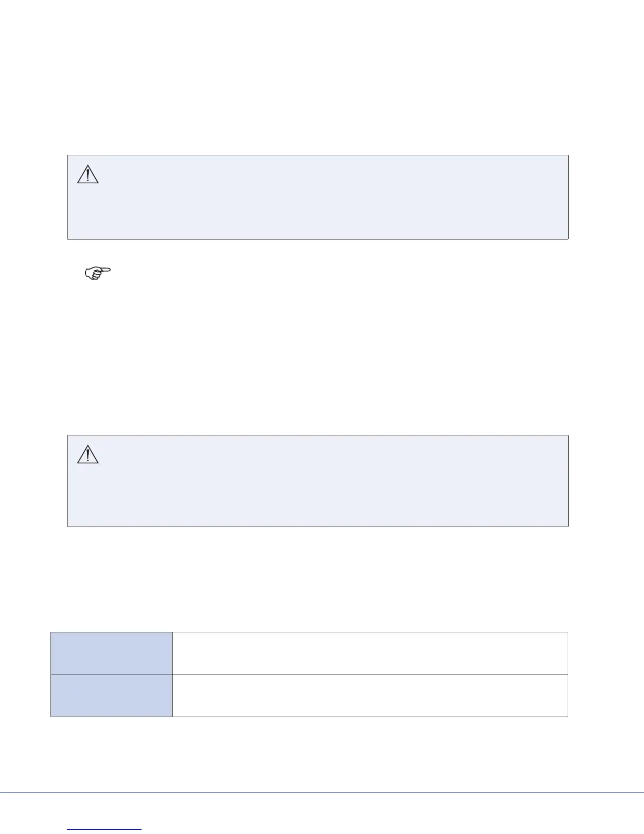The height and width of the screenshot is (834, 644).
Task: Click the bottom border of the second caution box
Action: pyautogui.click(x=318, y=527)
